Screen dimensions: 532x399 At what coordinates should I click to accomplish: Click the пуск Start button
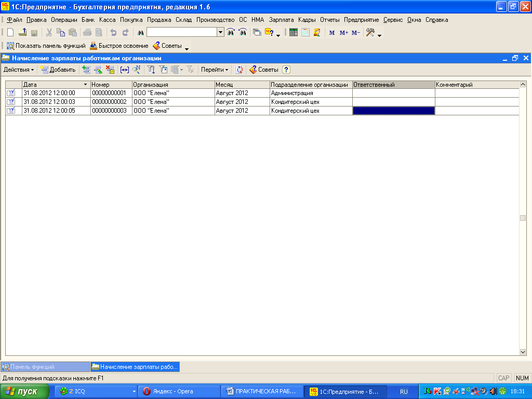(24, 392)
